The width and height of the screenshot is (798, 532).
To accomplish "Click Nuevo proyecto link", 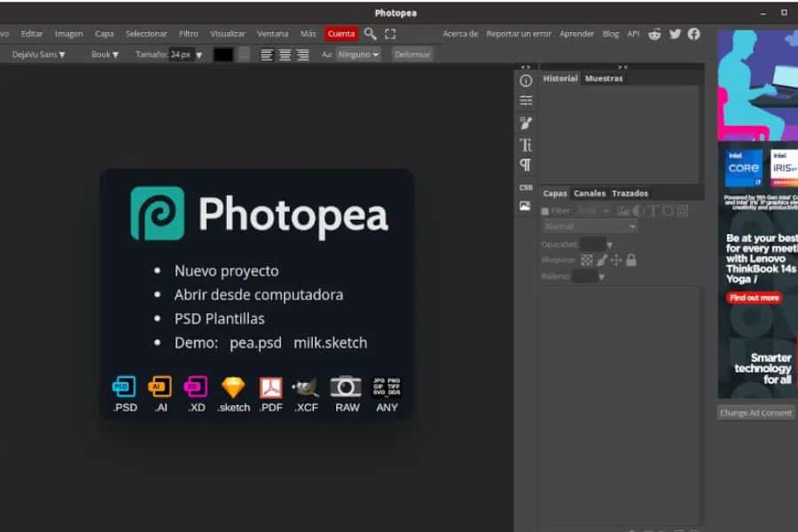I will click(x=226, y=270).
